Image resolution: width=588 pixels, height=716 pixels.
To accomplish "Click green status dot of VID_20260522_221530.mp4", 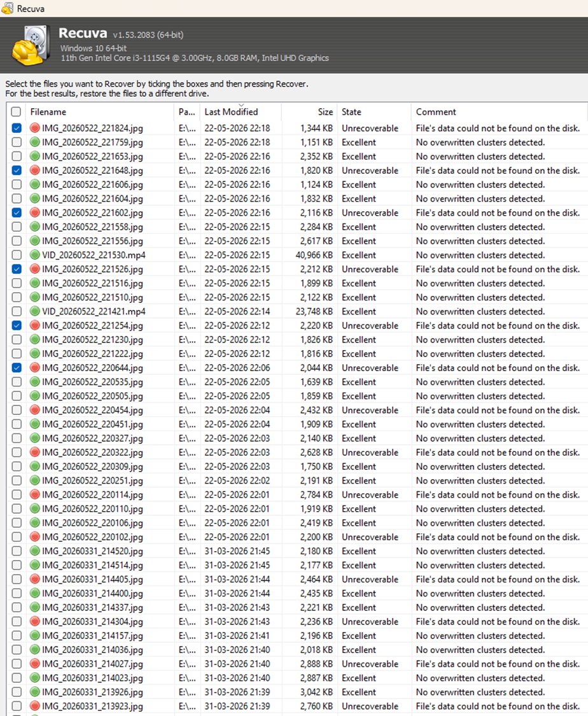I will 35,255.
